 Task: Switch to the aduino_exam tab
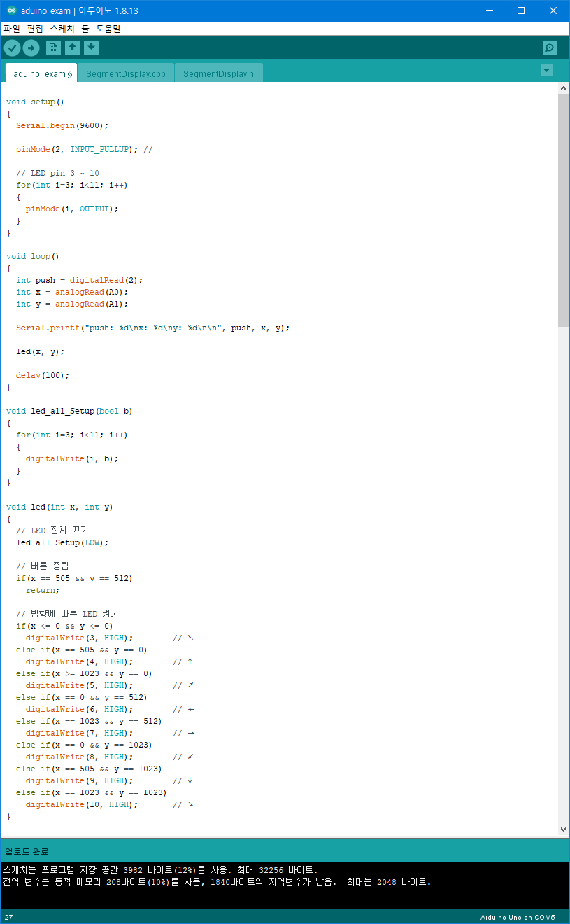click(x=41, y=73)
